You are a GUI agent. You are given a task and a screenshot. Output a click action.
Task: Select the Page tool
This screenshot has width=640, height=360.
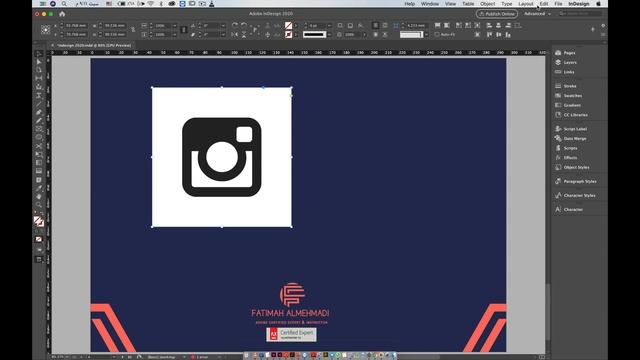pyautogui.click(x=39, y=70)
